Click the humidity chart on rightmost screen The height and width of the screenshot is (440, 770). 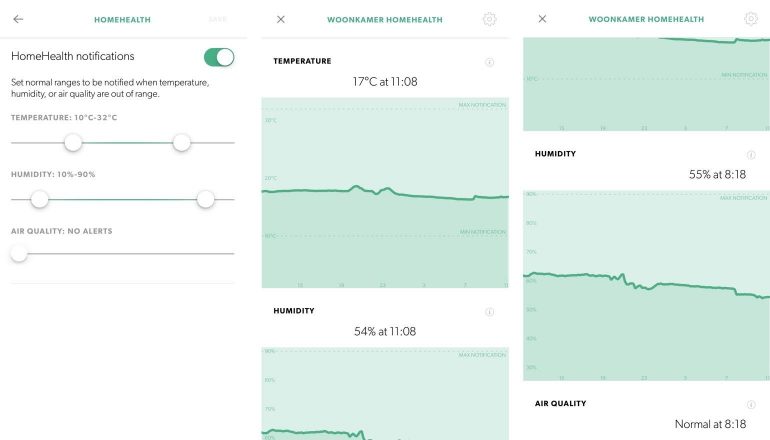pyautogui.click(x=646, y=285)
